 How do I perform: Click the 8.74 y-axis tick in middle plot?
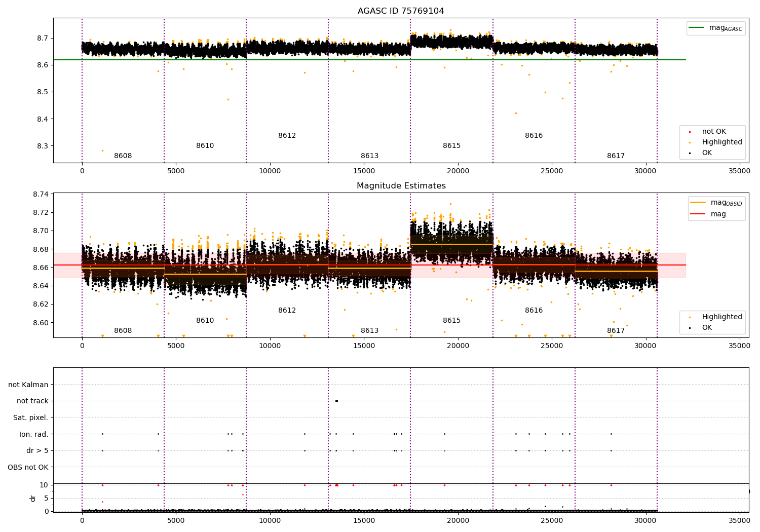pyautogui.click(x=41, y=195)
